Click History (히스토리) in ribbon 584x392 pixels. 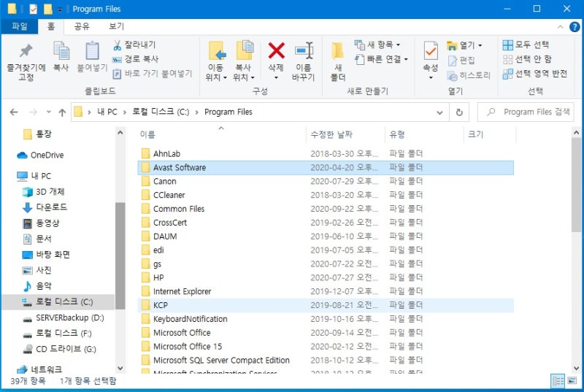point(469,76)
